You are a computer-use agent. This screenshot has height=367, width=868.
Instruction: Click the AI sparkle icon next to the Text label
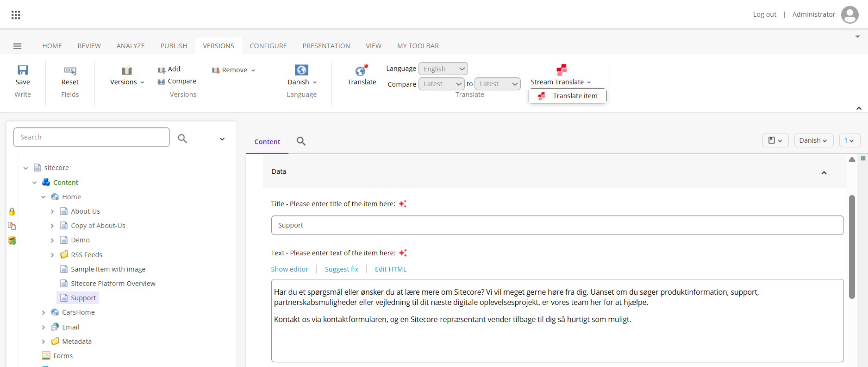pyautogui.click(x=403, y=253)
